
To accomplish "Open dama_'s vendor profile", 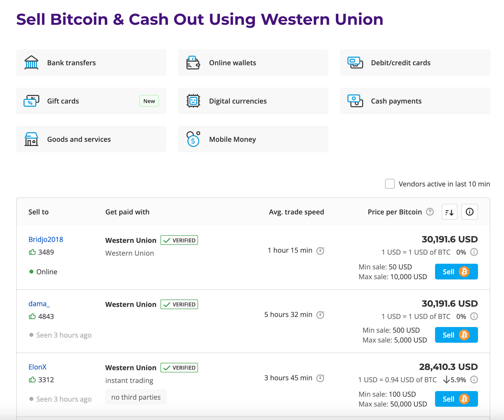I will (39, 304).
